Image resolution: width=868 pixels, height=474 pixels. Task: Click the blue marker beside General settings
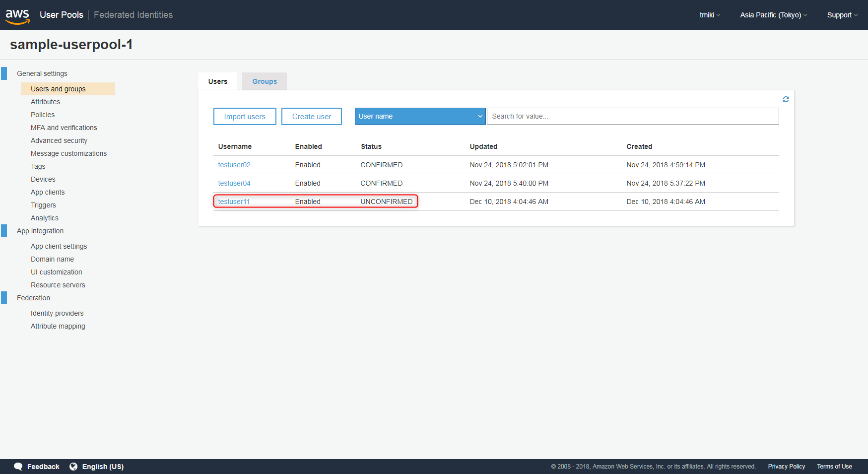point(4,73)
